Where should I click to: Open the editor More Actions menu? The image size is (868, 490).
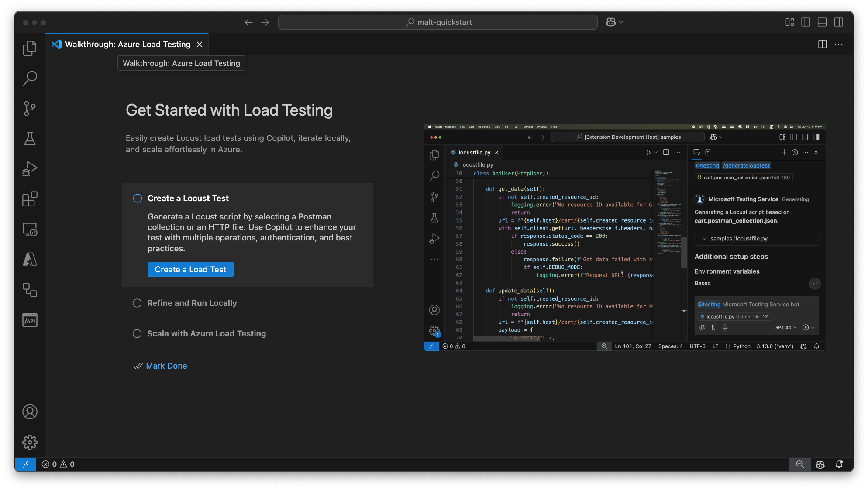pos(838,45)
